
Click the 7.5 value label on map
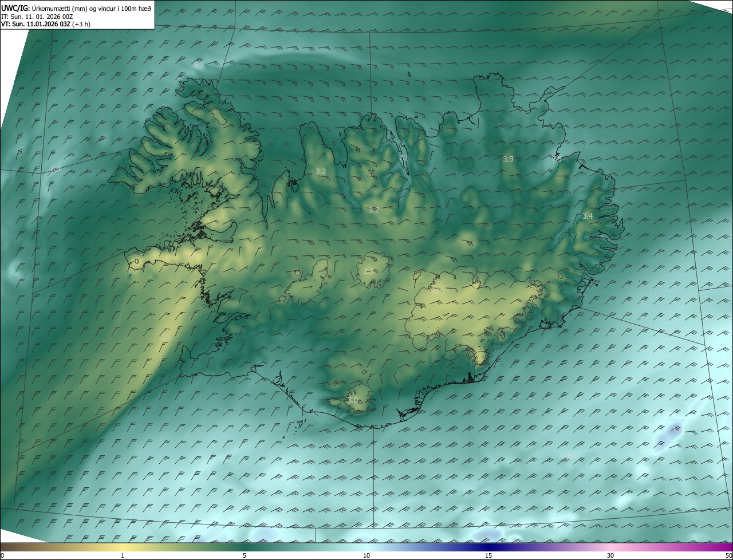[x=556, y=159]
